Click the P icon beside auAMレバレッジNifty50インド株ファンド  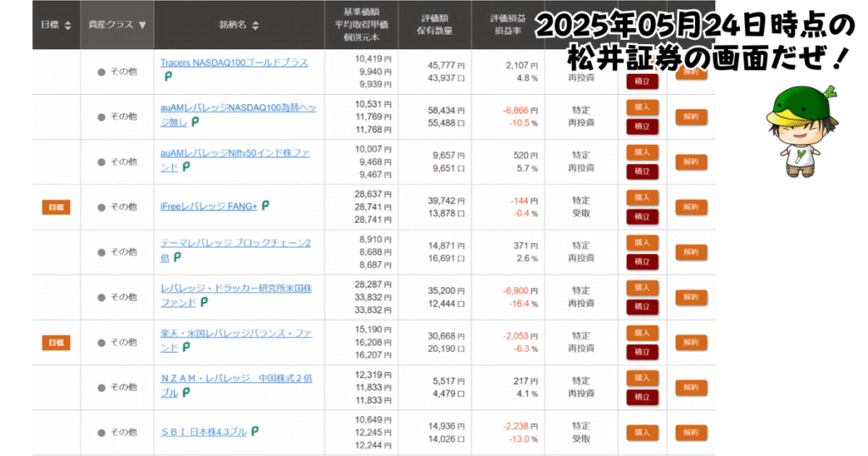click(186, 167)
